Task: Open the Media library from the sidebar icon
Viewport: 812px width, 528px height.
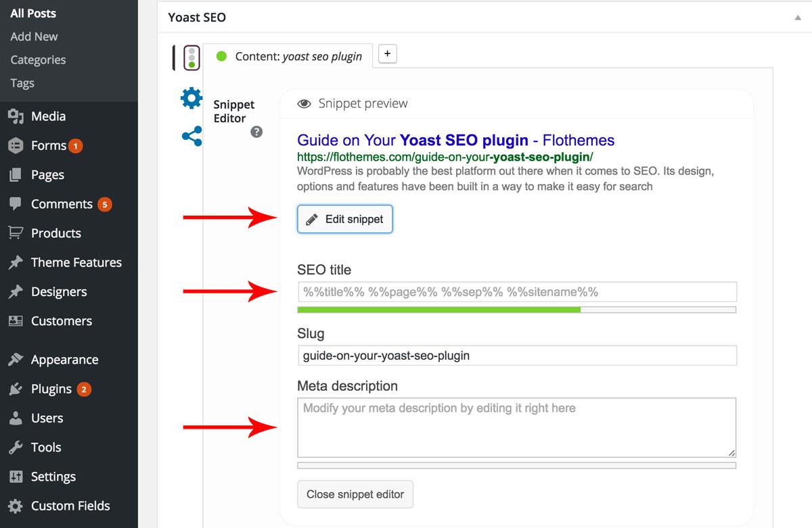Action: pos(16,116)
